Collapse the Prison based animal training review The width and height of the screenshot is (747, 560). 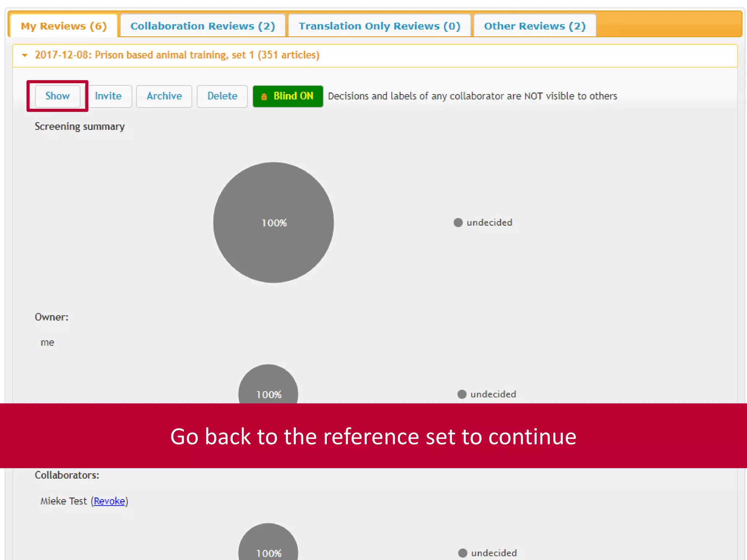25,55
